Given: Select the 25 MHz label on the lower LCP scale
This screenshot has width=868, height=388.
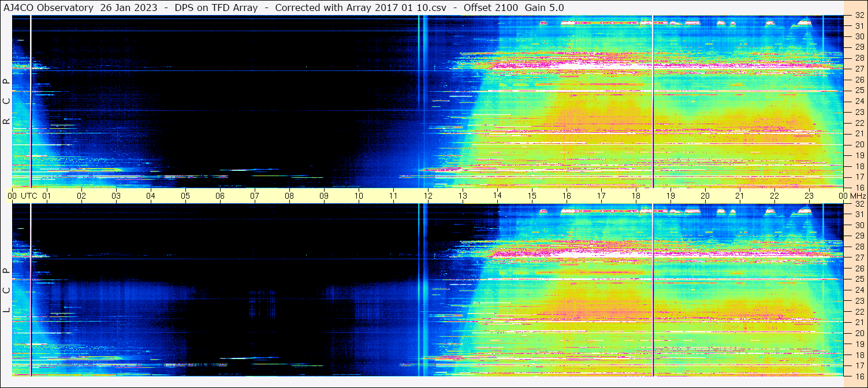Looking at the screenshot, I should tap(859, 279).
